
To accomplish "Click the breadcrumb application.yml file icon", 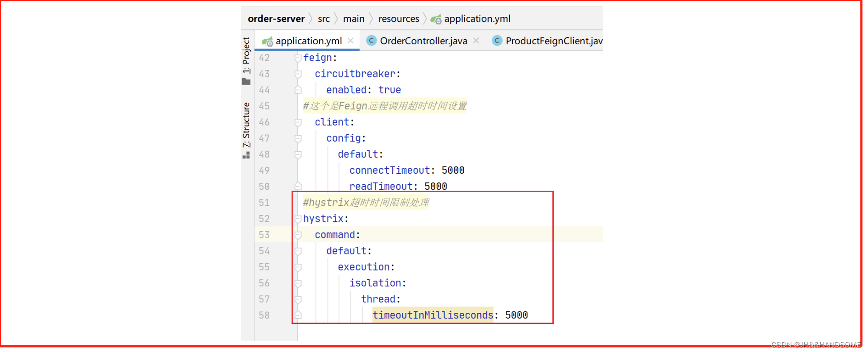I will pyautogui.click(x=436, y=19).
